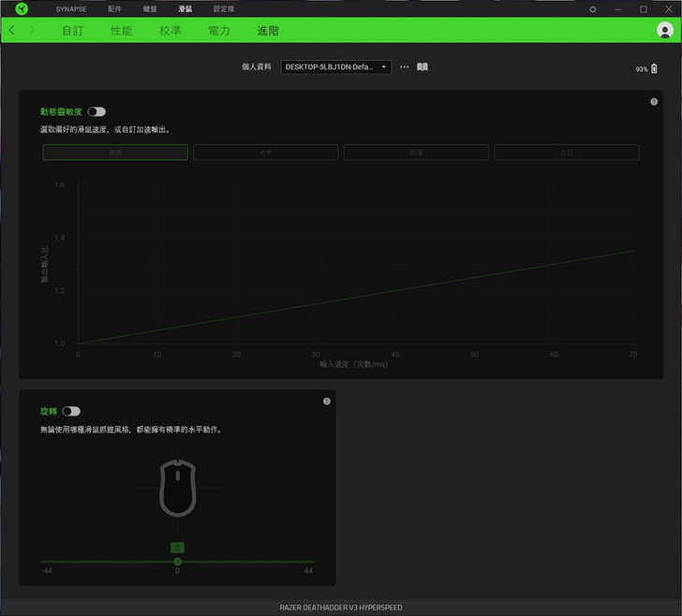The width and height of the screenshot is (682, 616).
Task: Open the 鍵盤 top menu
Action: coord(150,8)
